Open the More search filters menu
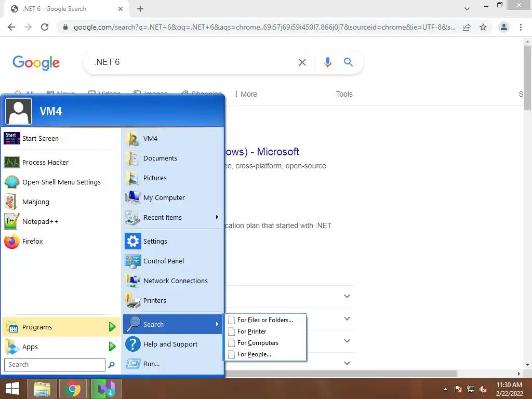532x399 pixels. [x=246, y=94]
